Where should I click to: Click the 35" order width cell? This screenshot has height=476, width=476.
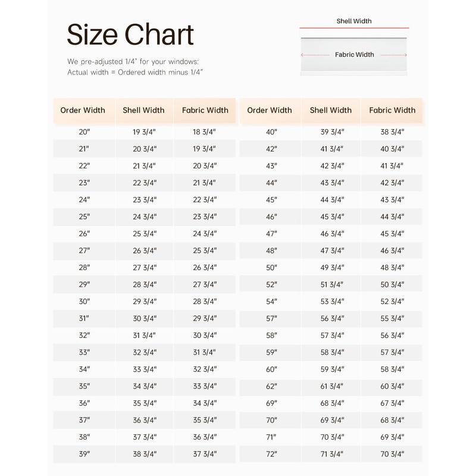83,386
